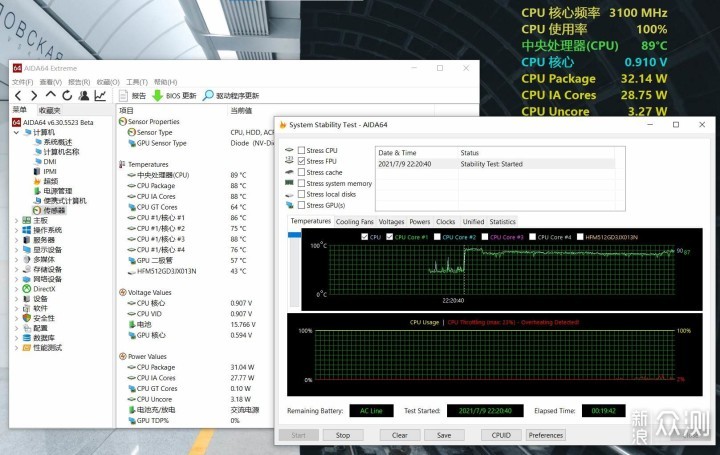The width and height of the screenshot is (720, 455).
Task: Open the IPMI tree item
Action: [x=45, y=171]
